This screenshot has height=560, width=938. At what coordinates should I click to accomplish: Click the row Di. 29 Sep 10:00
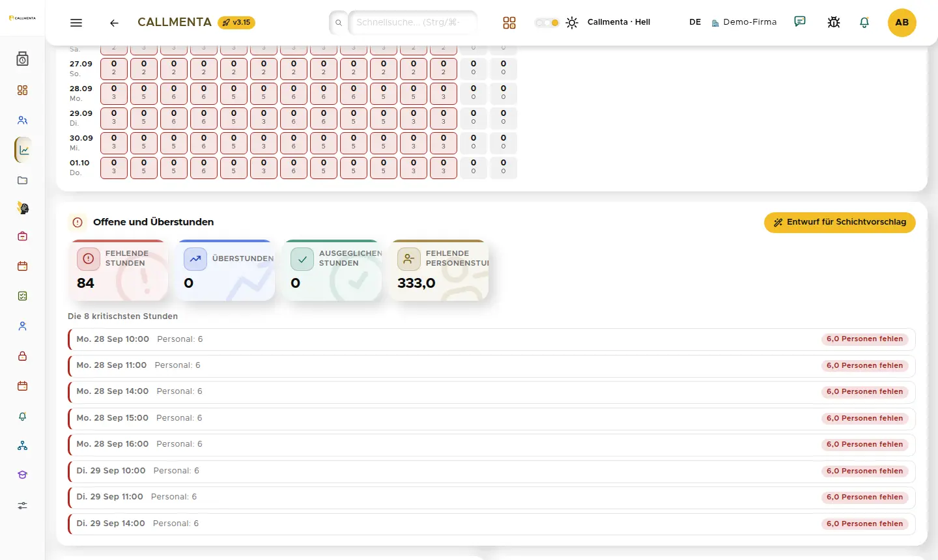tap(492, 471)
